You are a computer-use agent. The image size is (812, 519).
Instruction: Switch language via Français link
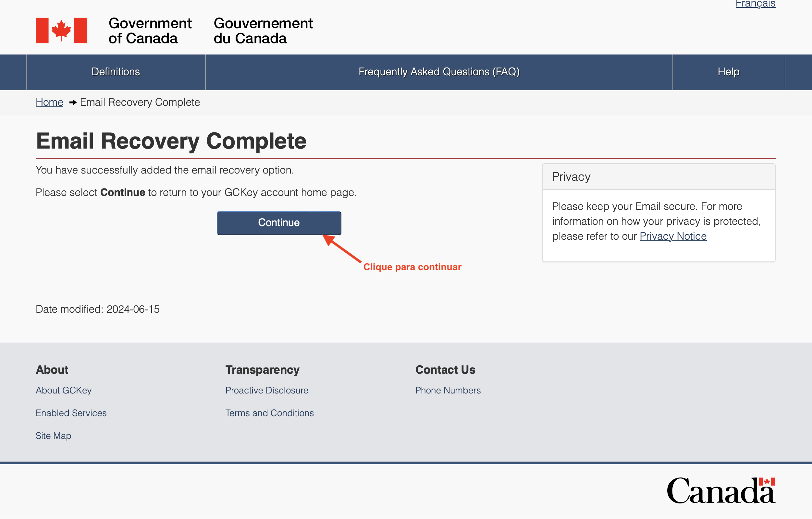click(x=755, y=4)
